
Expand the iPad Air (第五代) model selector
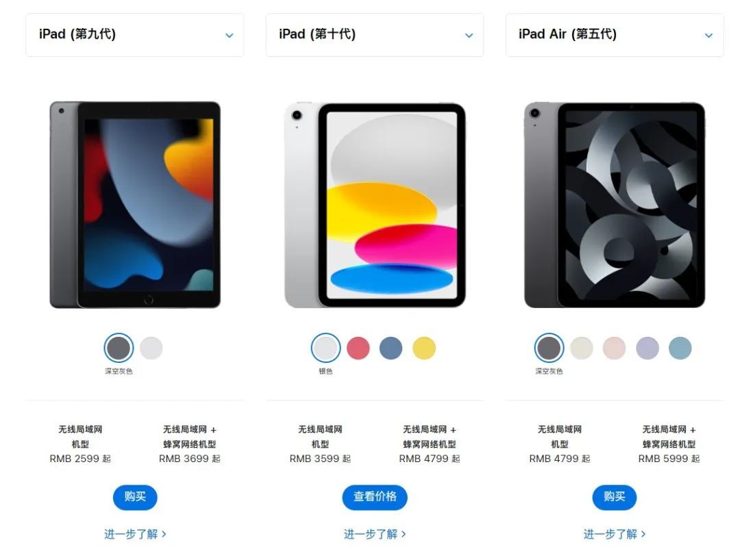[x=614, y=35]
